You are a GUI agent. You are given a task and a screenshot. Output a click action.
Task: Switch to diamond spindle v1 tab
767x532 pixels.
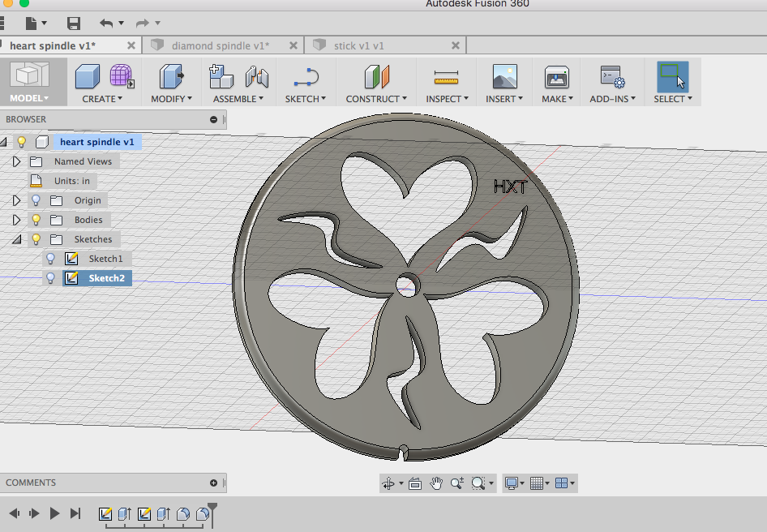pyautogui.click(x=220, y=45)
